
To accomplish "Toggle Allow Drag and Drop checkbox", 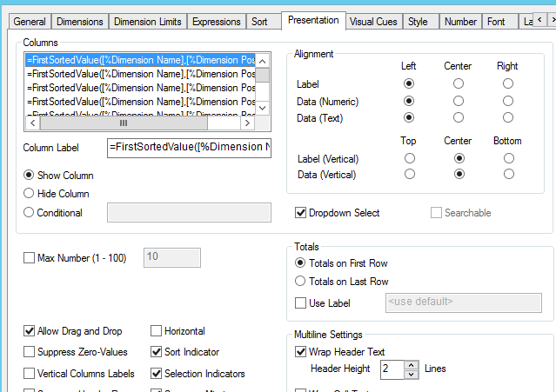I will 29,331.
